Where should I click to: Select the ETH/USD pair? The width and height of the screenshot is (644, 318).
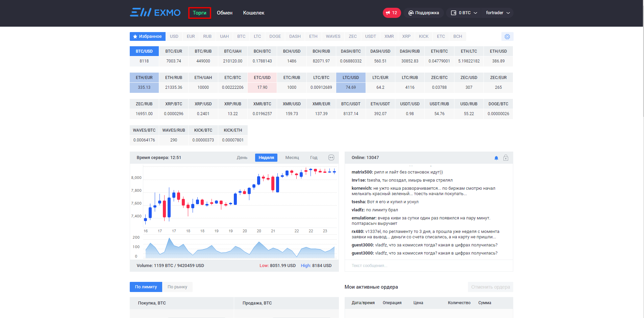(498, 51)
